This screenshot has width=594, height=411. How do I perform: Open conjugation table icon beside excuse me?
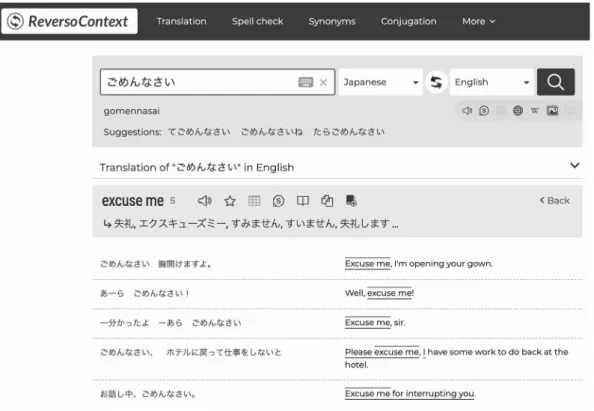click(x=254, y=201)
